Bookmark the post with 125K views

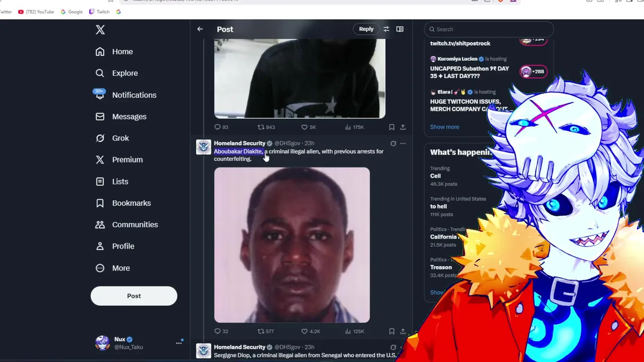point(391,331)
